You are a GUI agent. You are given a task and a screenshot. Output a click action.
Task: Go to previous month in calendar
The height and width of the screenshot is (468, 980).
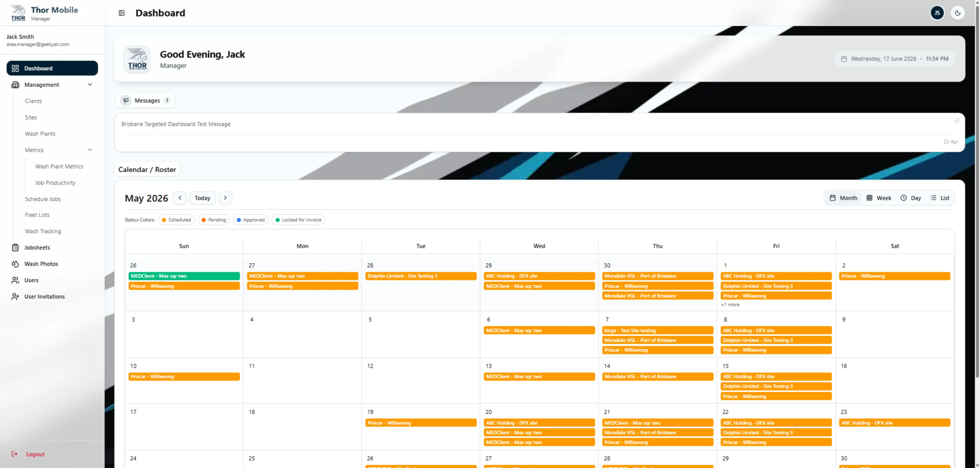click(180, 198)
